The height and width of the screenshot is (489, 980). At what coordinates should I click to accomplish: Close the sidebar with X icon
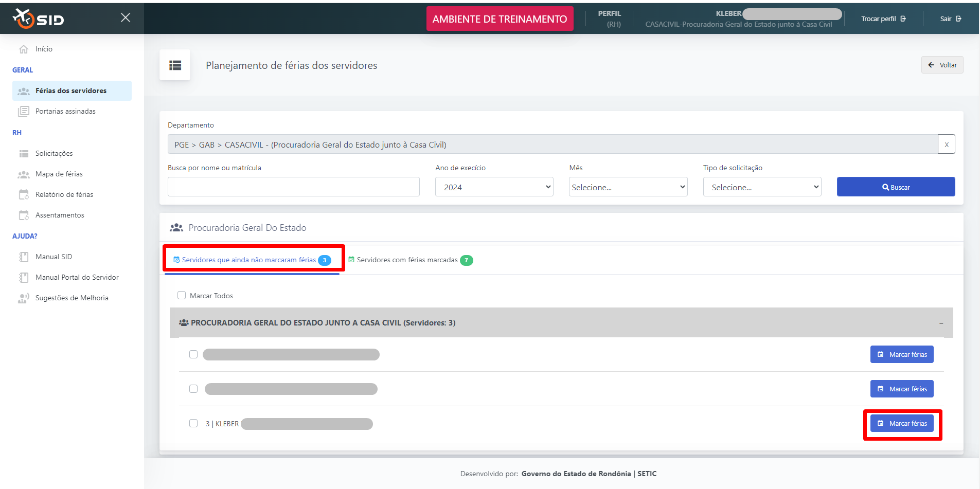coord(125,18)
